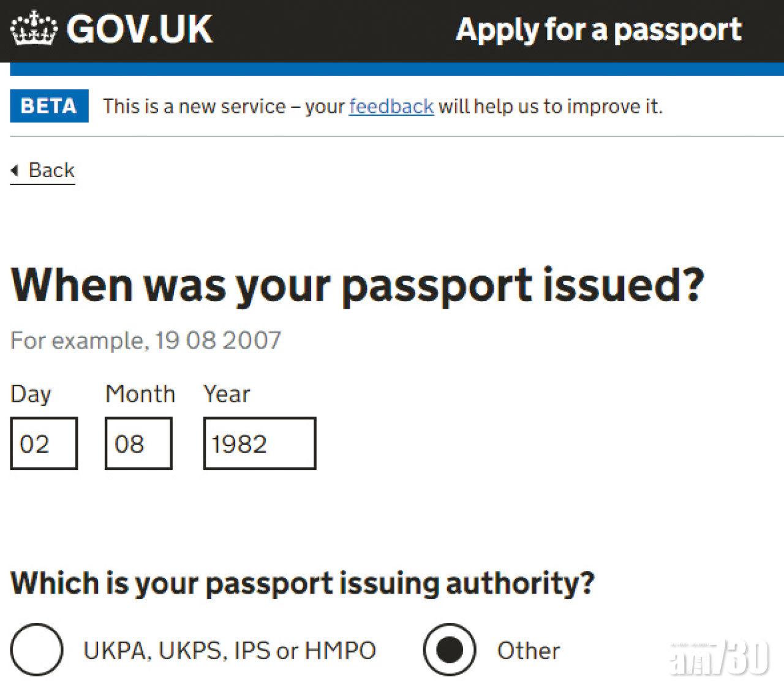Click the 'UKPA, UKPS, IPS or HMPO' label text
Screen dimensions: 784x688
pos(230,651)
